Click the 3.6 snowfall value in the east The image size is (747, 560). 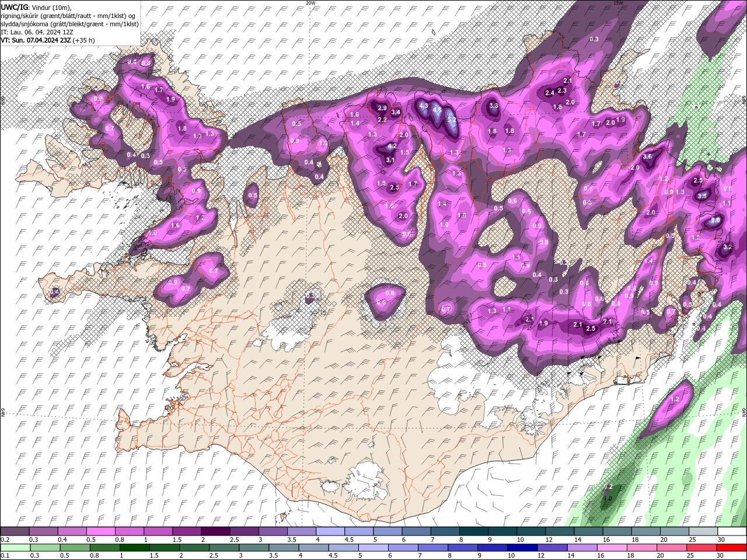647,157
